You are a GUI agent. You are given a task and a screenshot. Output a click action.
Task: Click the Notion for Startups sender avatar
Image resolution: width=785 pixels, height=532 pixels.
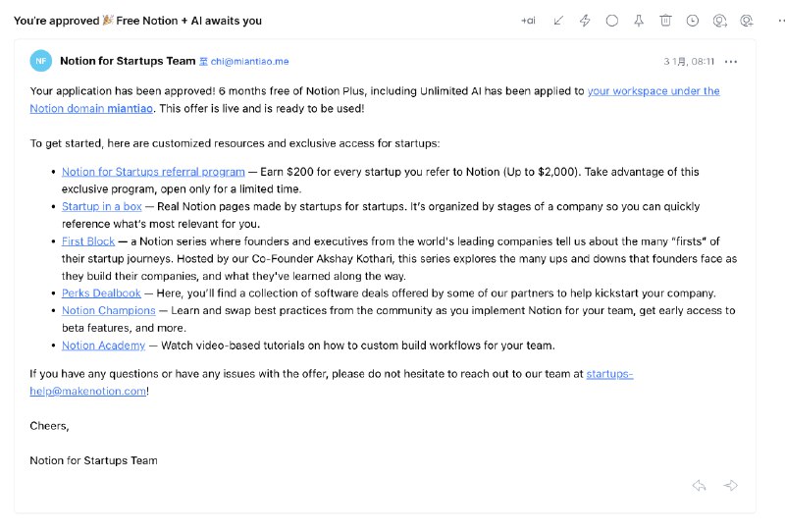(x=41, y=61)
